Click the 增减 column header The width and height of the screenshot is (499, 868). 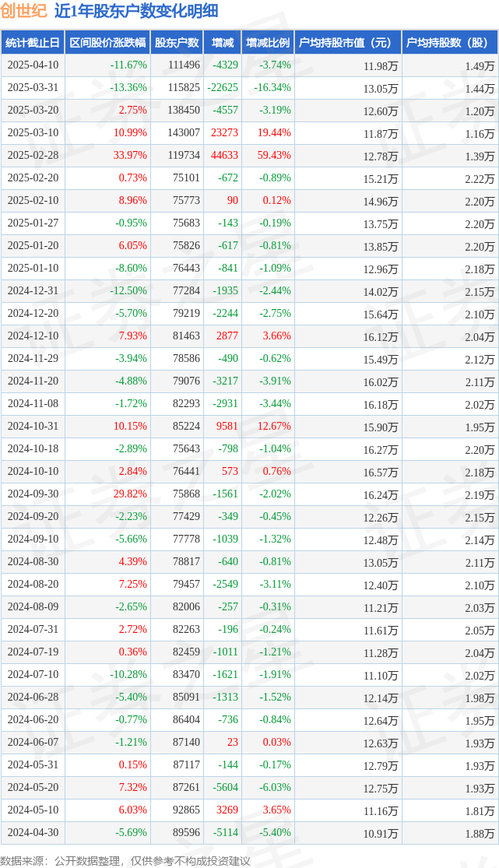point(223,43)
